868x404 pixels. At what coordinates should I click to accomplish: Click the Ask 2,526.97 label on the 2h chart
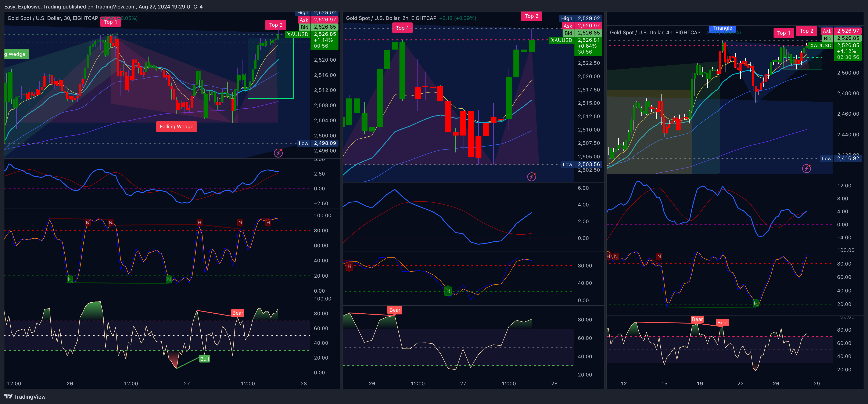click(582, 26)
